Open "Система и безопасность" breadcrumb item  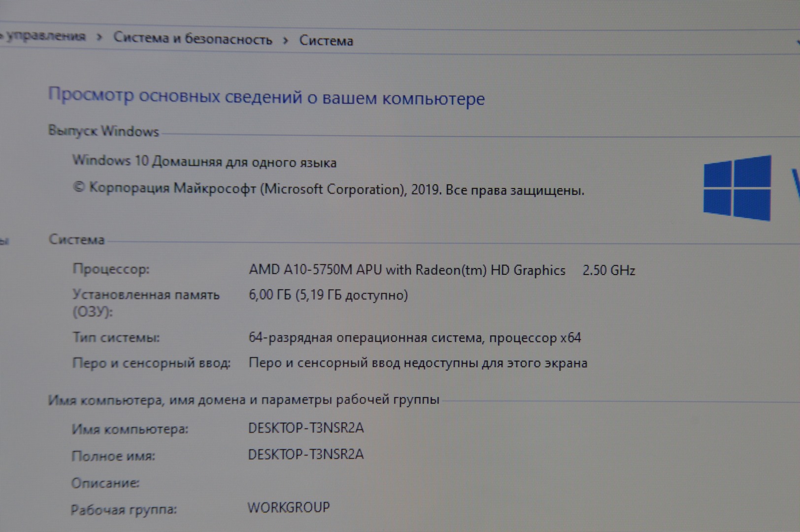click(193, 38)
